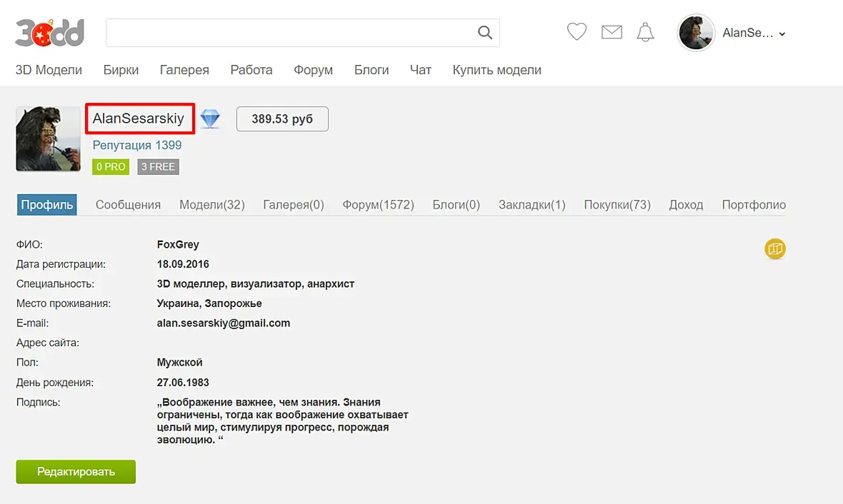Click the birthday value 27.06.1983
843x504 pixels.
click(x=183, y=383)
